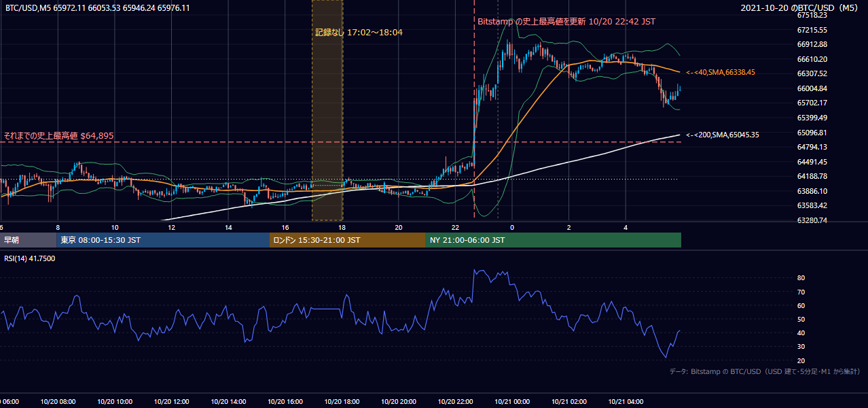Select the NY 21:00-06:00 JST session bar
Image resolution: width=868 pixels, height=408 pixels.
point(554,240)
